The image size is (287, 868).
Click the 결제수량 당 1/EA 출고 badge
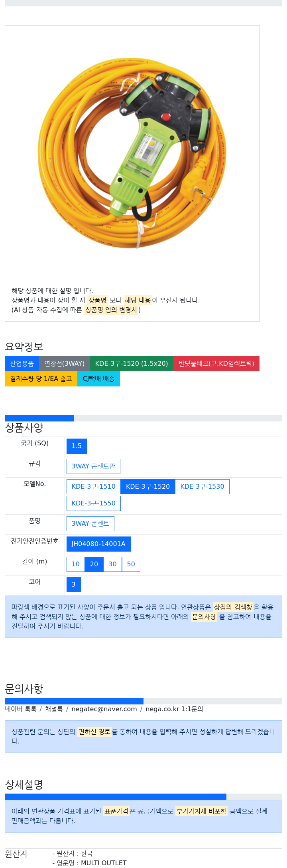pos(41,379)
